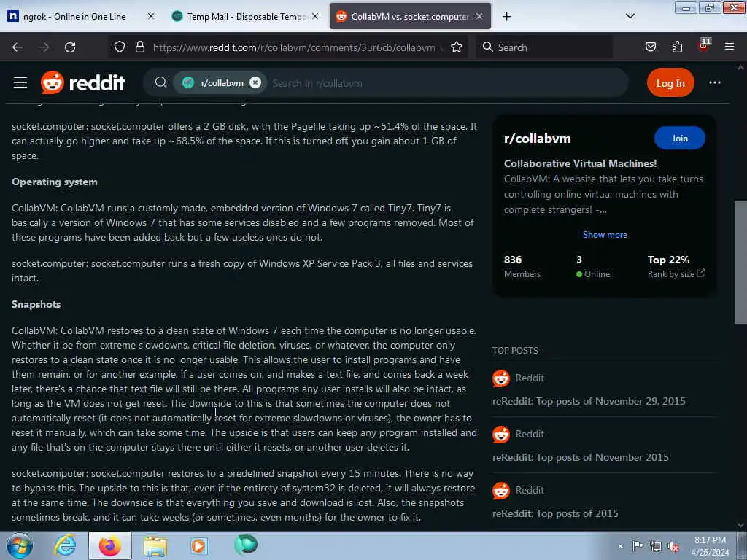Show hidden system tray icons

click(620, 546)
